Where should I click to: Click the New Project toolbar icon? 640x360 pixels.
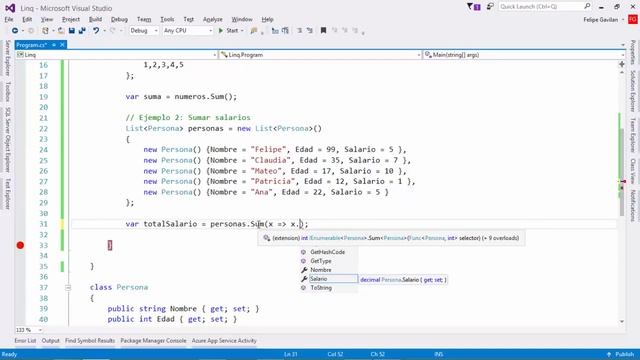point(46,31)
